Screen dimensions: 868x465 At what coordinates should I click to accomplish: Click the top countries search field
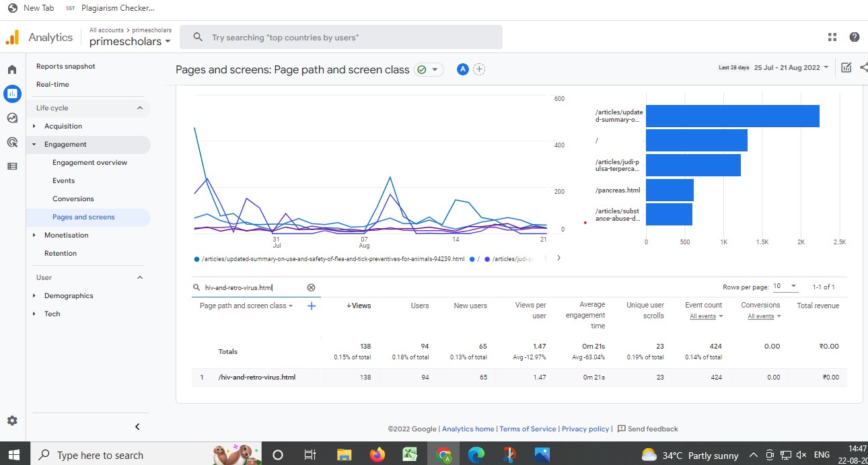(343, 38)
